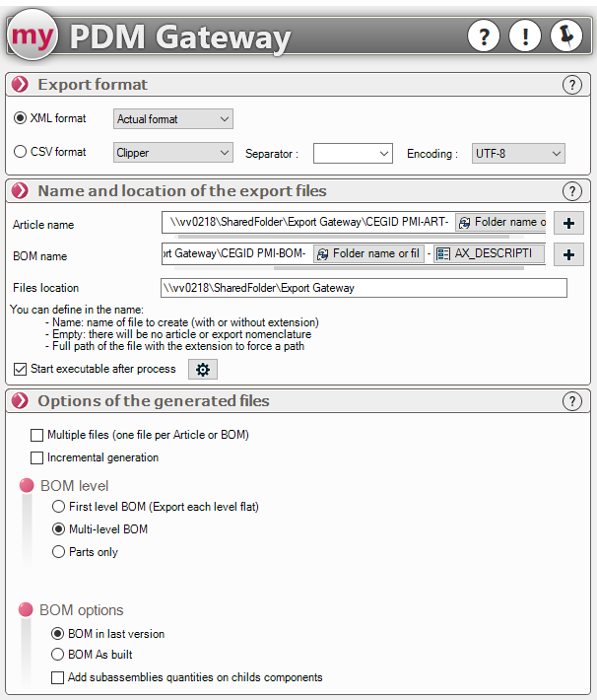Open help for Options of generated files

(x=572, y=401)
